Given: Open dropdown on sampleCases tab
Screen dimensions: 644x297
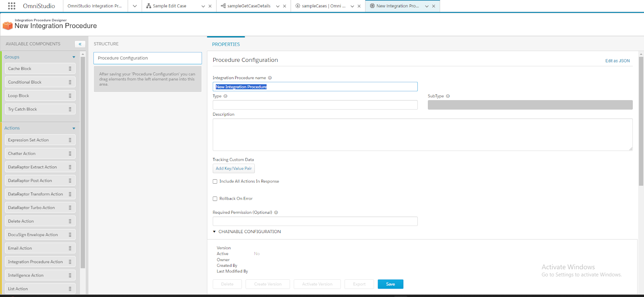Looking at the screenshot, I should pyautogui.click(x=352, y=6).
